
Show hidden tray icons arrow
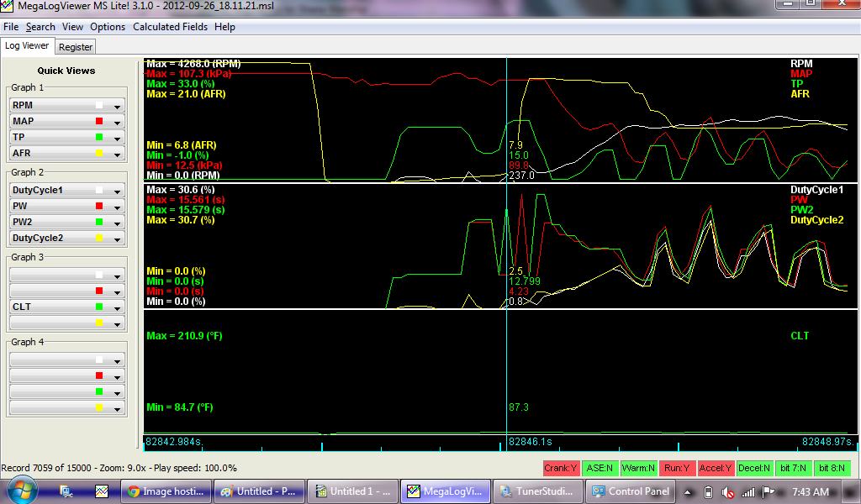[688, 492]
